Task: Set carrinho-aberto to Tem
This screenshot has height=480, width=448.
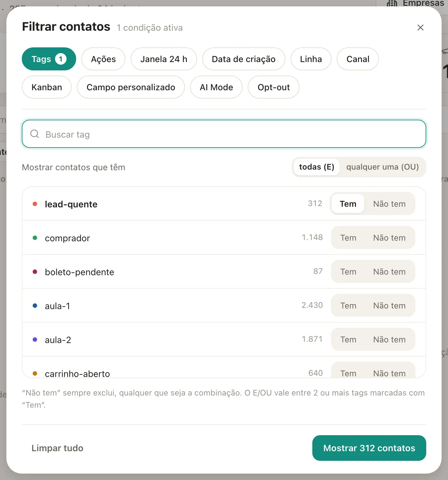Action: click(348, 371)
